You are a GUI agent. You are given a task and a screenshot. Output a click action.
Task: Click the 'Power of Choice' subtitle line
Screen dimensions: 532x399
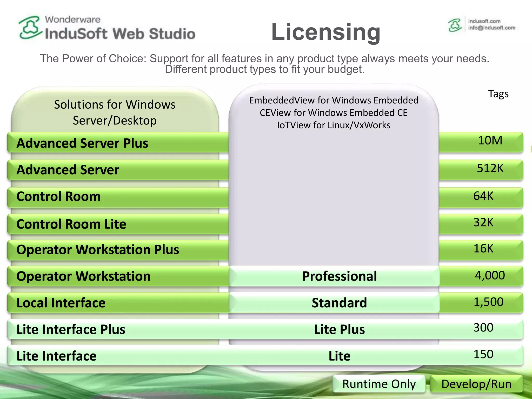coord(264,59)
